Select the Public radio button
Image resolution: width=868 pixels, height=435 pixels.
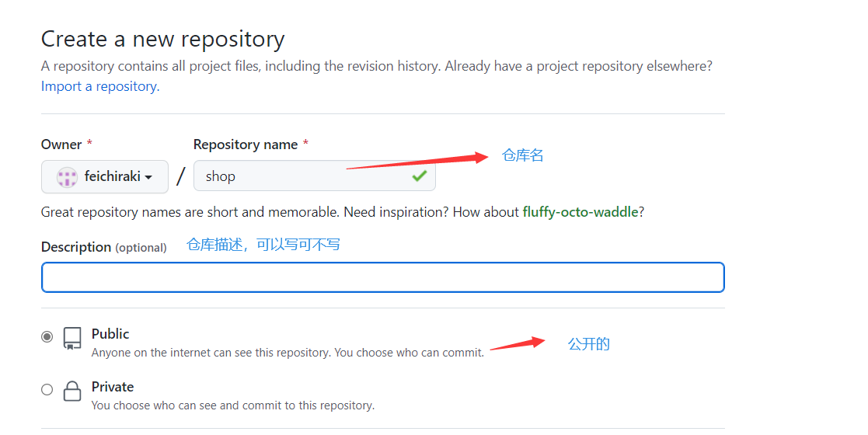pyautogui.click(x=47, y=337)
